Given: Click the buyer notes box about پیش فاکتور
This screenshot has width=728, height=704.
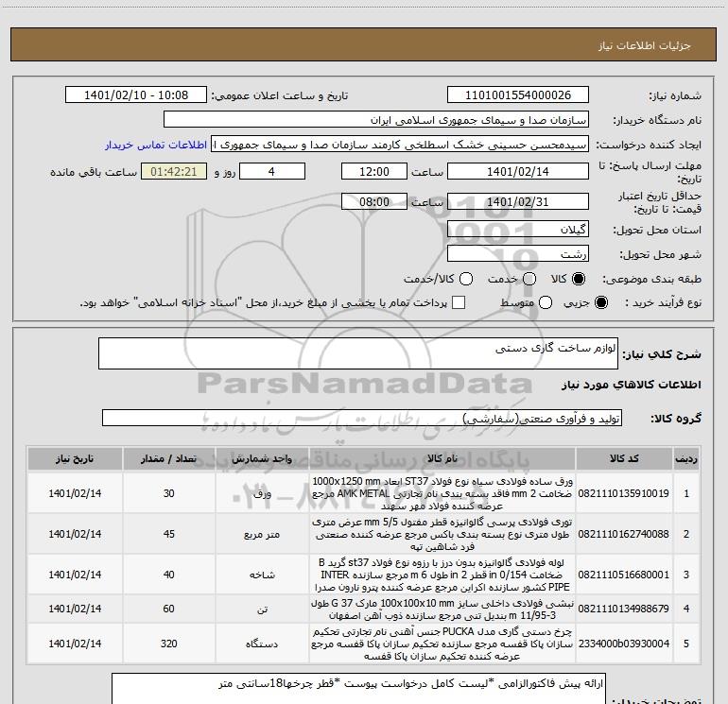Looking at the screenshot, I should (x=358, y=689).
